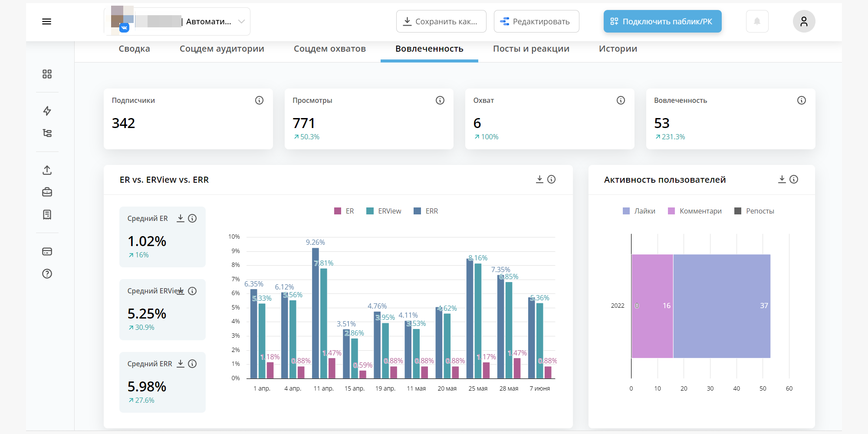Download the Активность пользователей chart
Viewport: 868px width, 434px height.
coord(782,179)
